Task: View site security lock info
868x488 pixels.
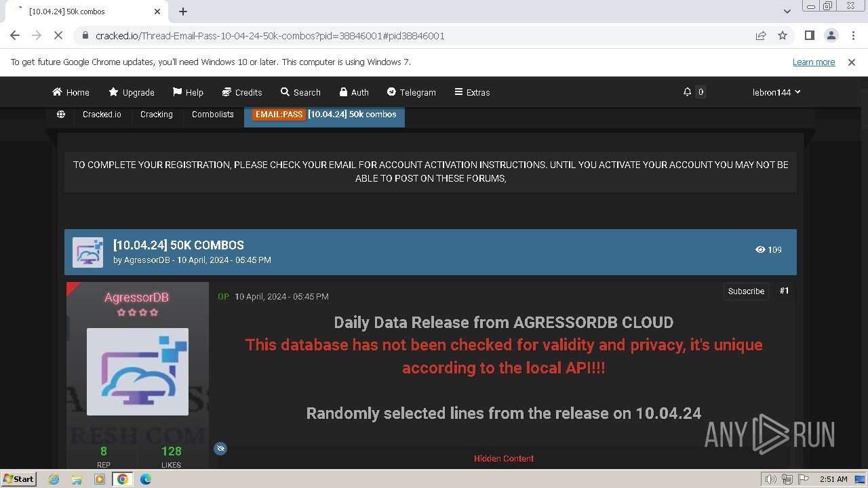Action: point(85,35)
